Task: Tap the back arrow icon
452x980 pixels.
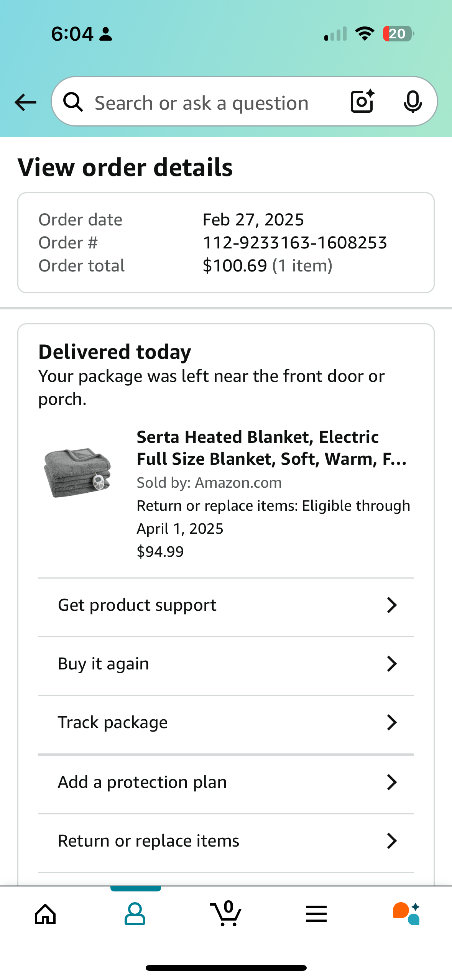Action: 25,102
